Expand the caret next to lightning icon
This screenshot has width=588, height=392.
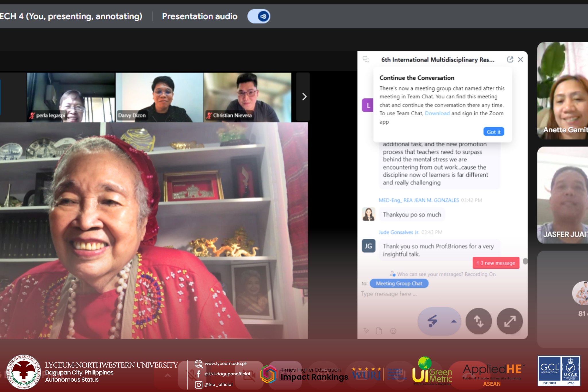[x=454, y=321]
